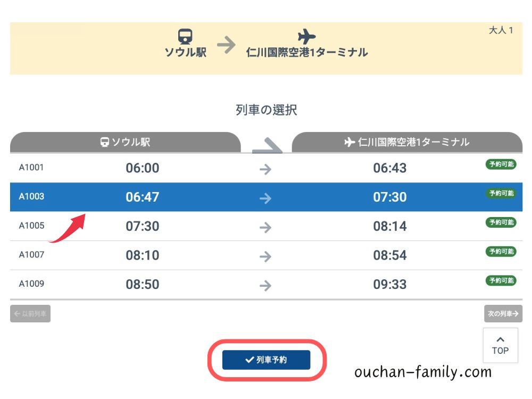Viewport: 532px width, 399px height.
Task: Jump back up with the TOP button
Action: point(501,345)
